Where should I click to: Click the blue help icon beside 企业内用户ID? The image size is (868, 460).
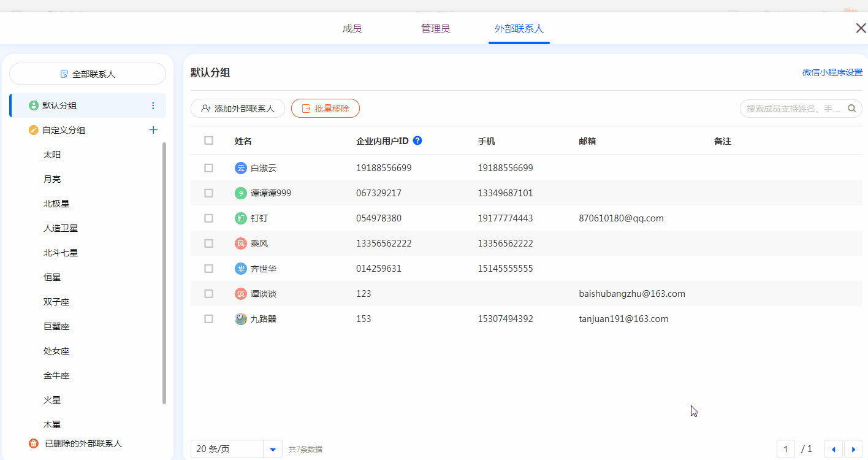pos(417,140)
